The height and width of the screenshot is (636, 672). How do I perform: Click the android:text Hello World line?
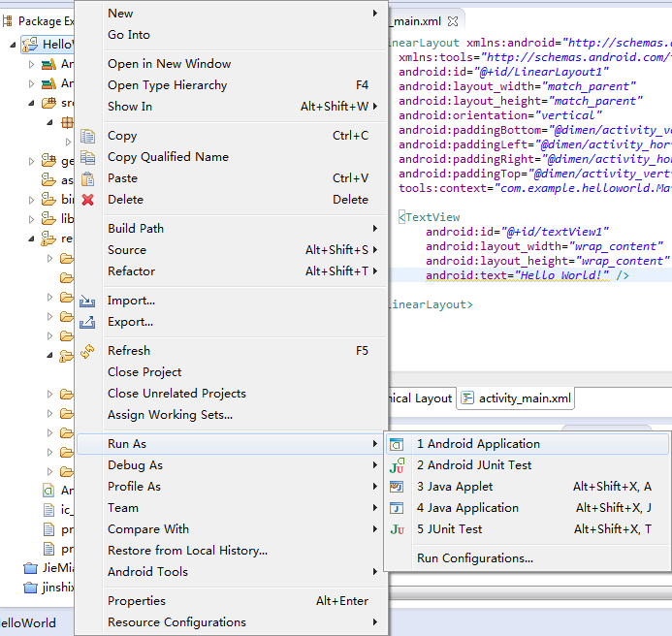click(528, 275)
